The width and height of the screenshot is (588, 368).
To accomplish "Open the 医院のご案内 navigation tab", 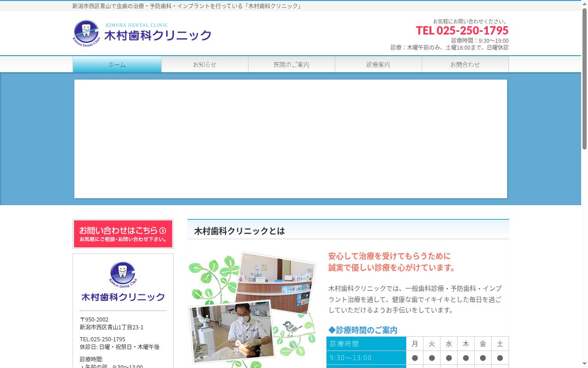I will (292, 64).
